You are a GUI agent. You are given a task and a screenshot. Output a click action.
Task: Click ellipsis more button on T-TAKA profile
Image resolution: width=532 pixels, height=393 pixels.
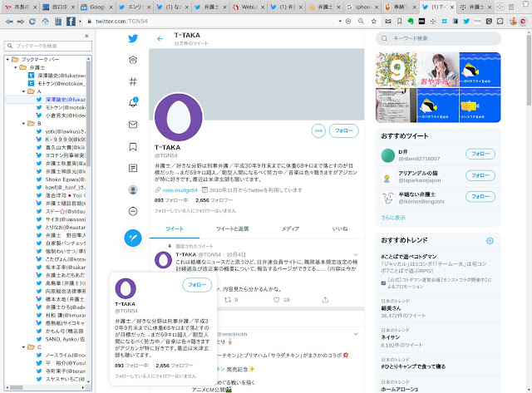tap(318, 131)
